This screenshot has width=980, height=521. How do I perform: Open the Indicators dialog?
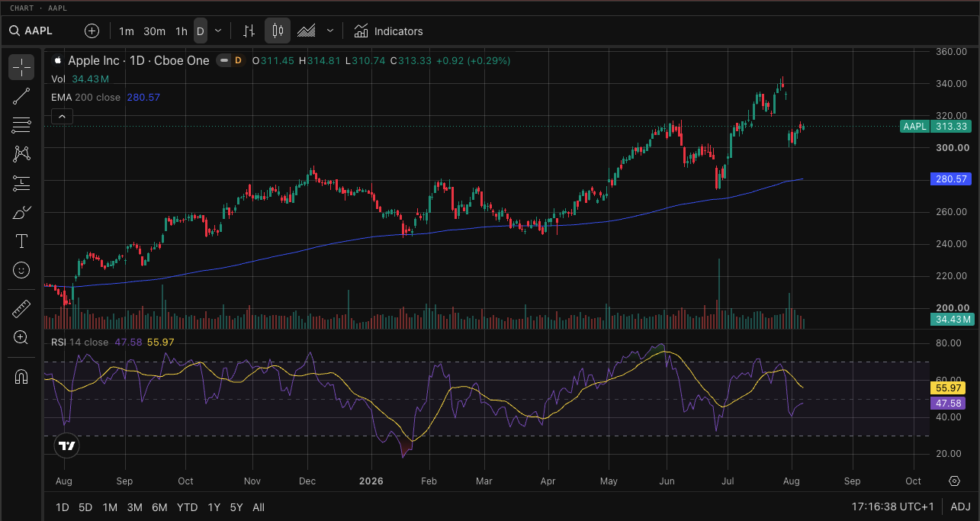coord(388,31)
